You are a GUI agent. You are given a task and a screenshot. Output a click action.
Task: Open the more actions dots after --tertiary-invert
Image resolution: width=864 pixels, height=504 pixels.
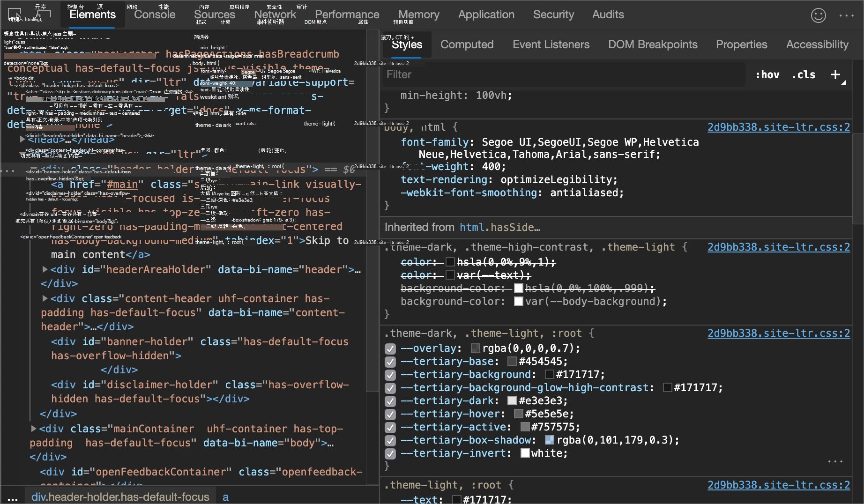835,461
